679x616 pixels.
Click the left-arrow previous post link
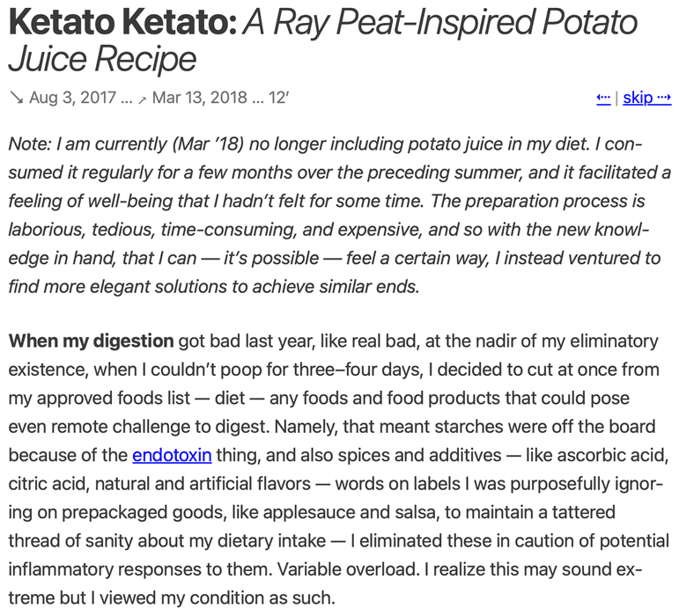[603, 98]
